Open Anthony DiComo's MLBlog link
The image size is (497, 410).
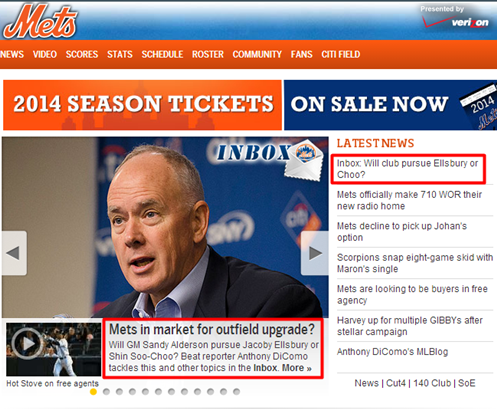pyautogui.click(x=392, y=352)
